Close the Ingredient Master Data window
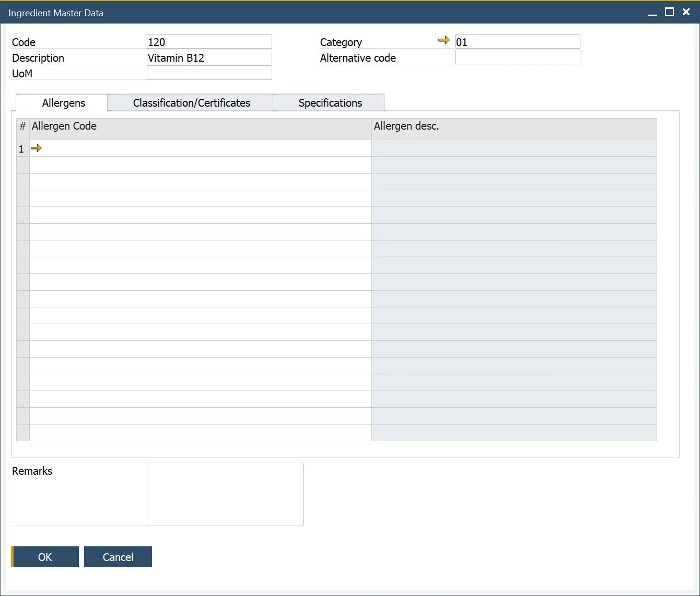 pos(686,12)
